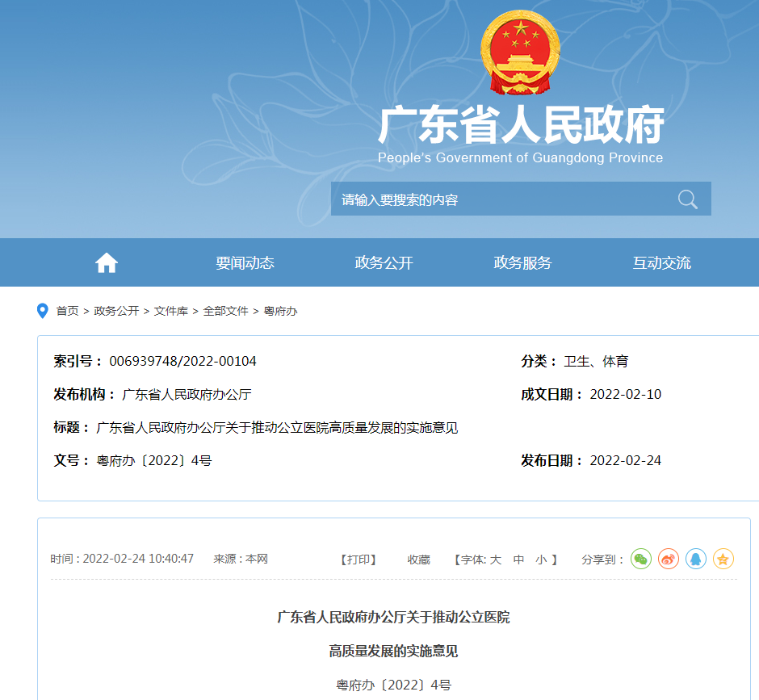This screenshot has width=759, height=700.
Task: Click the breadcrumb location pin icon
Action: [43, 311]
